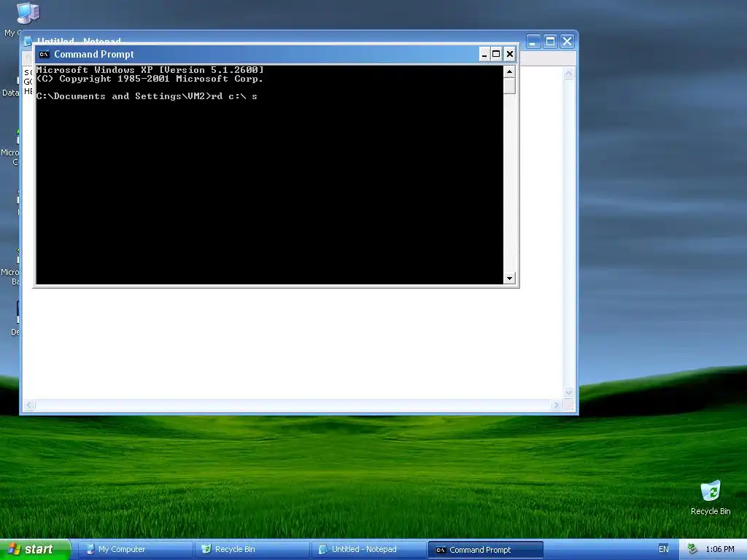Click the Microsoft Windows XP version line

click(150, 70)
